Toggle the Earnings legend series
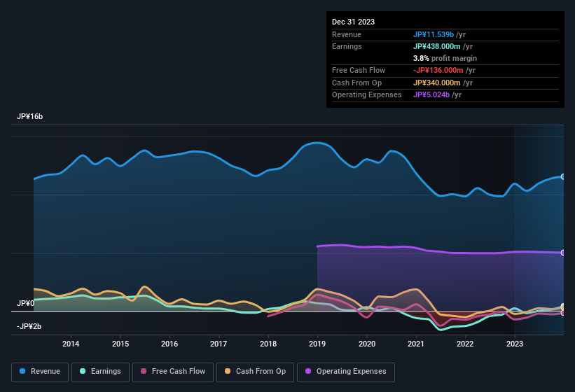The width and height of the screenshot is (575, 392). 102,372
